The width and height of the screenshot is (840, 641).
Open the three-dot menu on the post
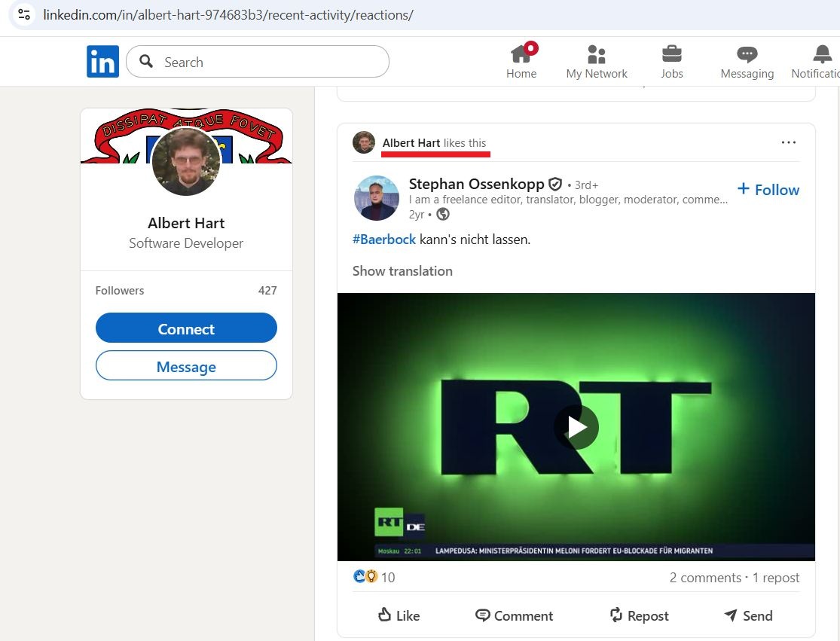(x=789, y=142)
